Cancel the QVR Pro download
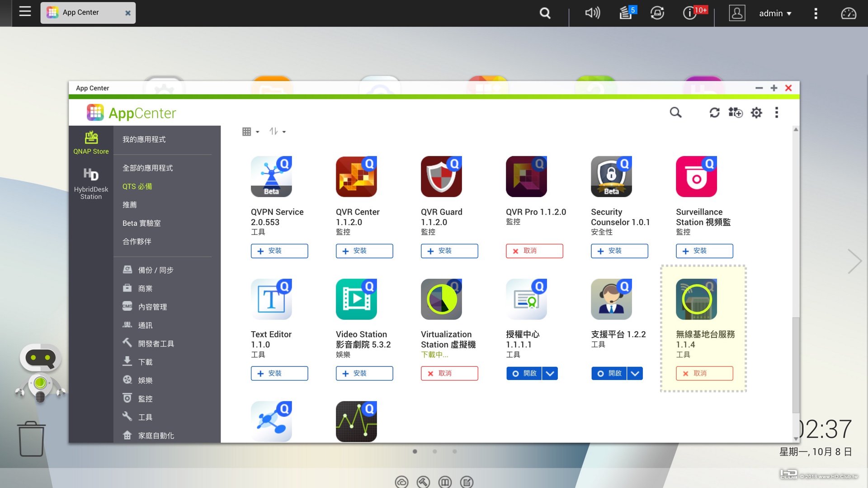This screenshot has width=868, height=488. [x=534, y=251]
